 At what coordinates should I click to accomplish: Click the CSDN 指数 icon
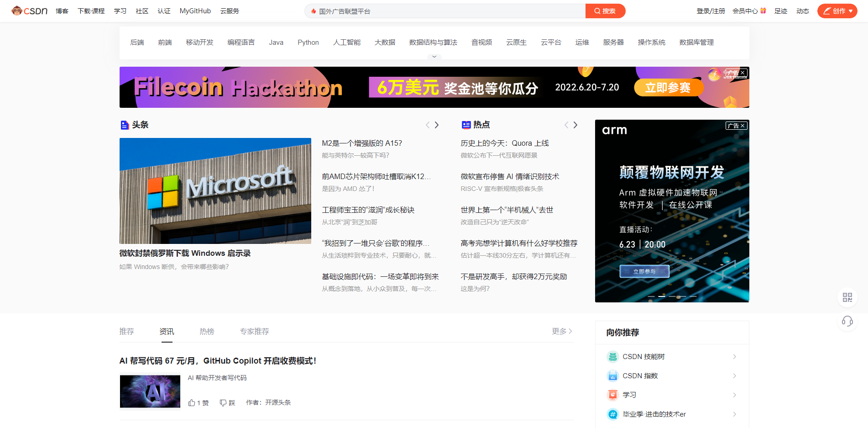612,375
